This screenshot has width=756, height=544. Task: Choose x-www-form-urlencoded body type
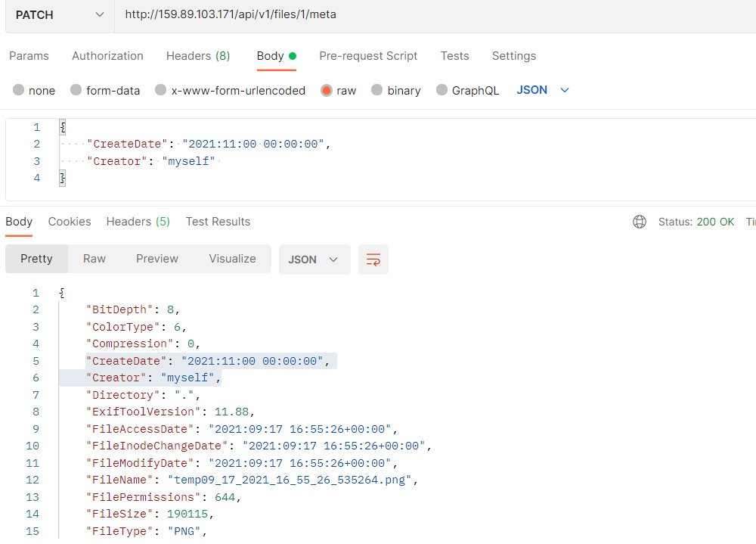coord(161,90)
